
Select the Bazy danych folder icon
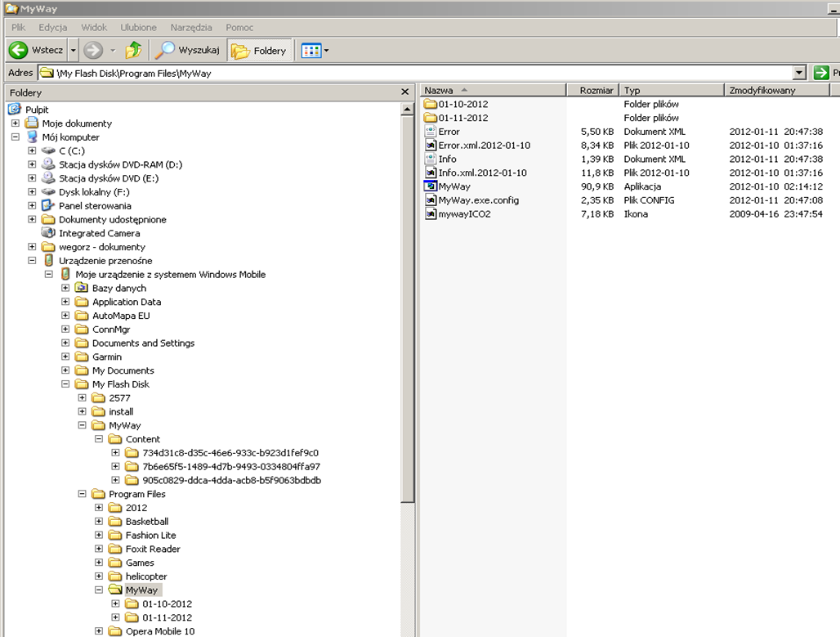coord(82,288)
